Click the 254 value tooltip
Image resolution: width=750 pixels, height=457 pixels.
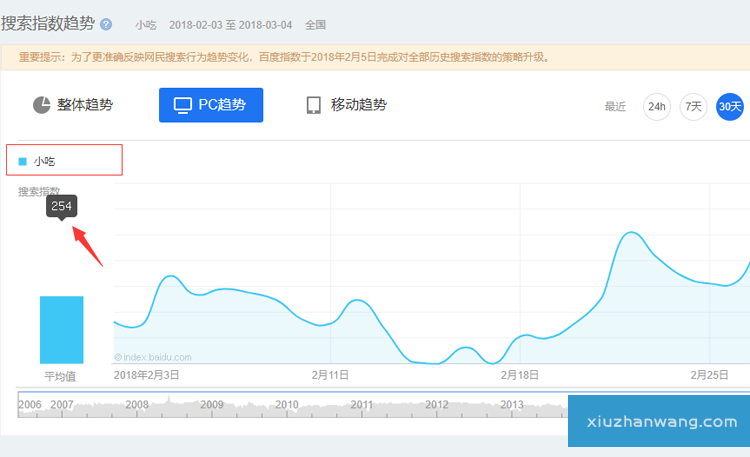61,206
